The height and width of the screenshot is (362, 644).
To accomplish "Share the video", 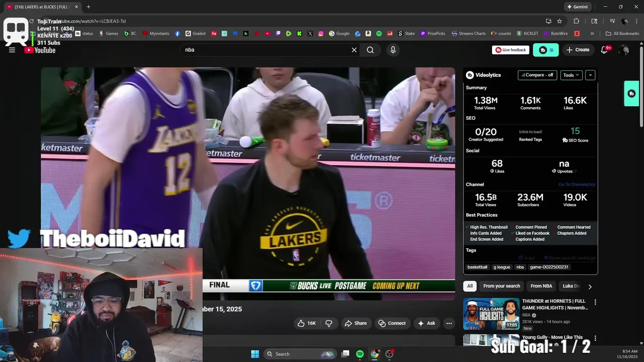I will tap(356, 323).
